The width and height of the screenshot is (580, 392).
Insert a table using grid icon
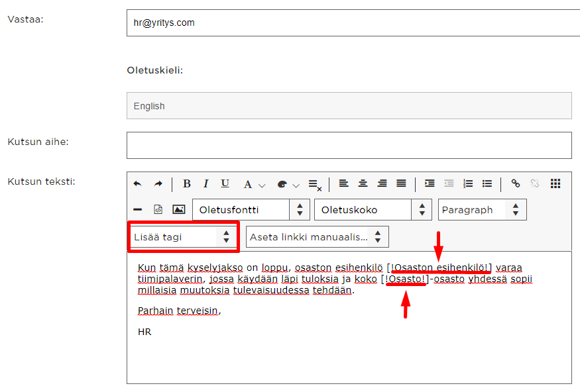tap(555, 183)
